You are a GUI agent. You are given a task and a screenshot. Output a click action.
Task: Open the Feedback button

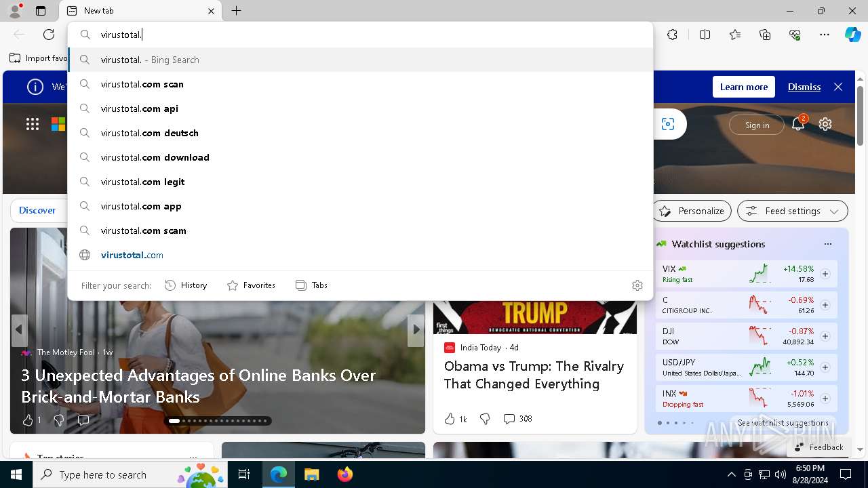pos(818,447)
